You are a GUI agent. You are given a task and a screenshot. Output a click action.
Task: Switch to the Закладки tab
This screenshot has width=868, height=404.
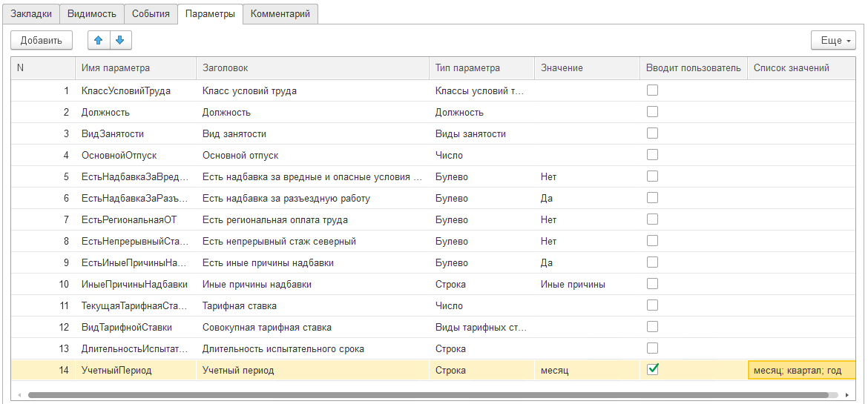pos(31,14)
